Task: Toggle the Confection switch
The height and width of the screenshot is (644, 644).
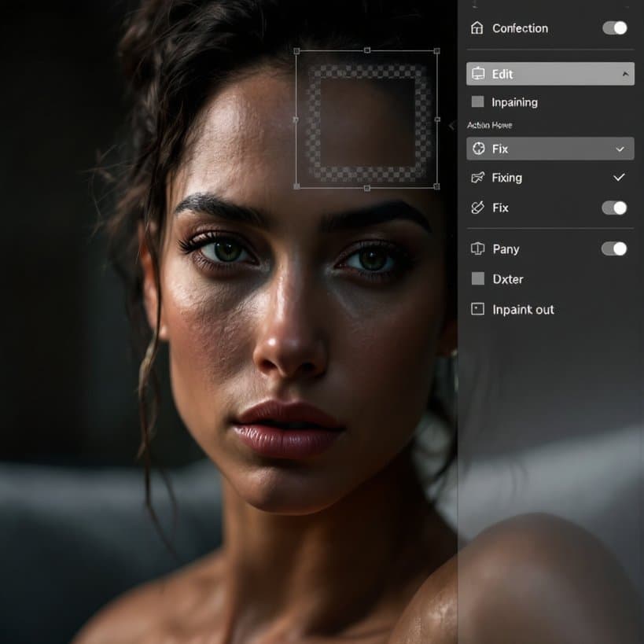Action: [x=614, y=28]
